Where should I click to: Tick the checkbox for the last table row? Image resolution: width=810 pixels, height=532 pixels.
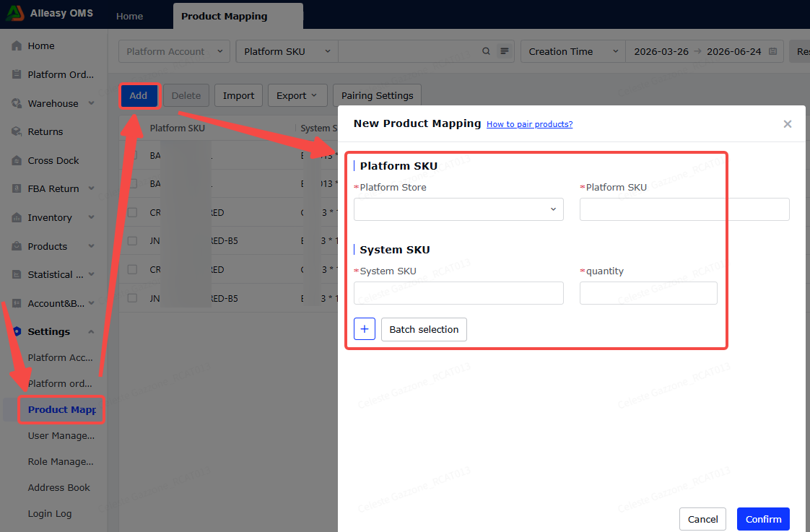pos(132,298)
